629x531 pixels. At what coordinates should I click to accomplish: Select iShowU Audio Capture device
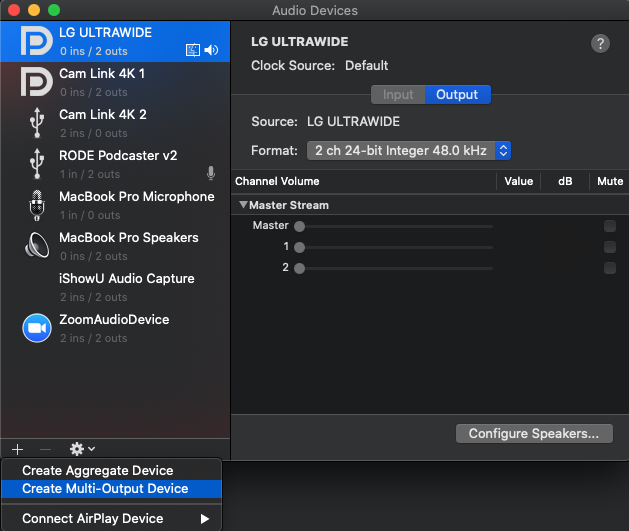[115, 287]
